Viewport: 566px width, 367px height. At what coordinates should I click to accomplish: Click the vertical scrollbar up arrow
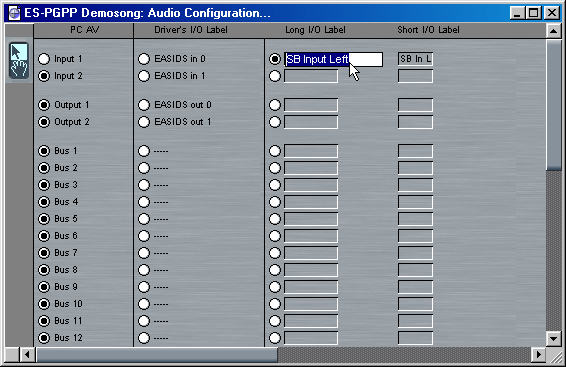click(553, 31)
